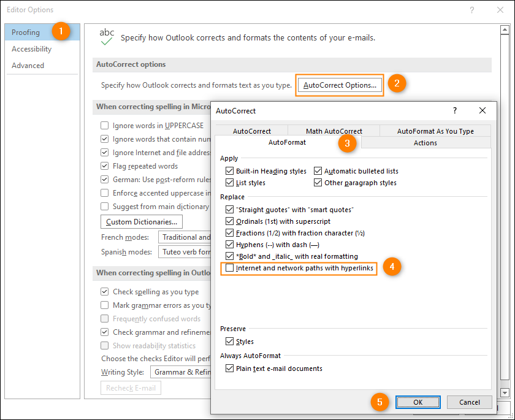The width and height of the screenshot is (515, 420).
Task: Open the Spanish modes dropdown
Action: pyautogui.click(x=185, y=252)
